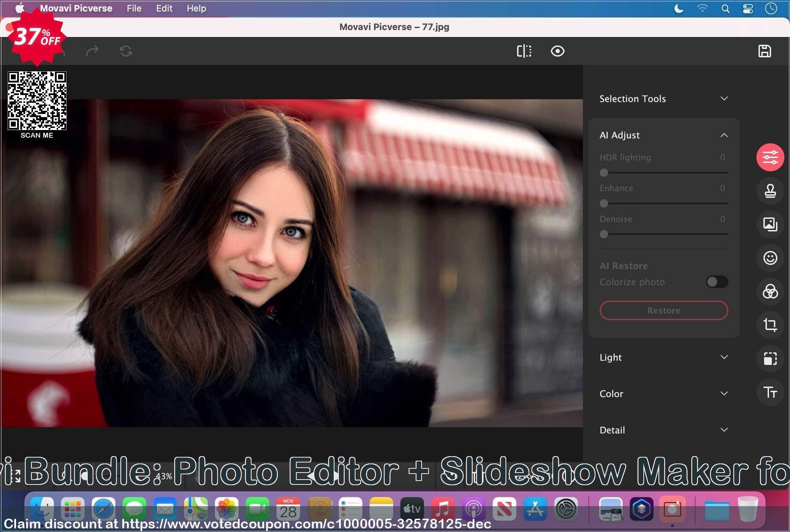790x532 pixels.
Task: Click the Movavi Picverse app name in menu bar
Action: tap(78, 8)
